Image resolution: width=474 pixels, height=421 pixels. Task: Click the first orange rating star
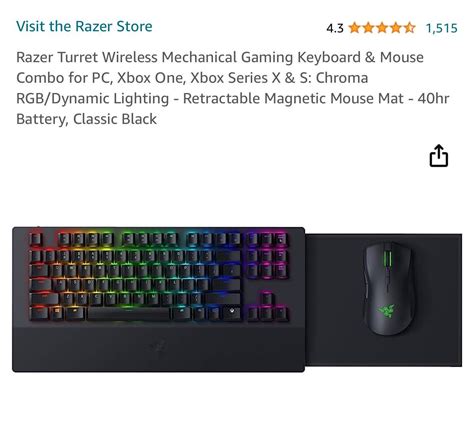coord(354,28)
